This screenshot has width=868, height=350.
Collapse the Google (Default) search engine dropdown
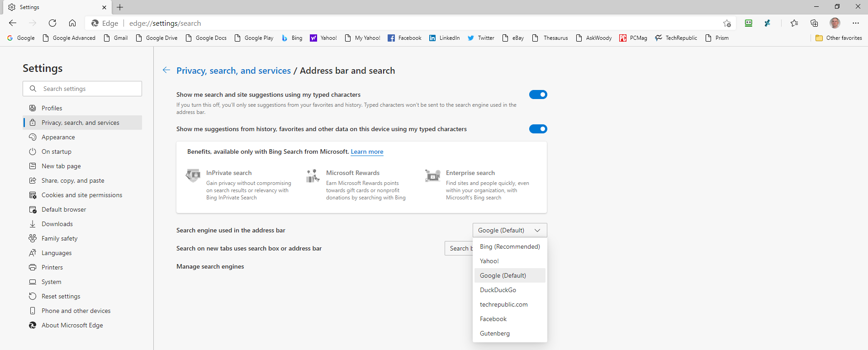510,230
